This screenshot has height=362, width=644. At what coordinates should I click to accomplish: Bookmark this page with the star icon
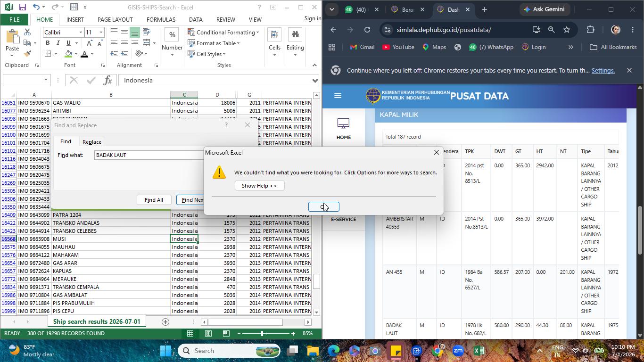click(x=567, y=29)
